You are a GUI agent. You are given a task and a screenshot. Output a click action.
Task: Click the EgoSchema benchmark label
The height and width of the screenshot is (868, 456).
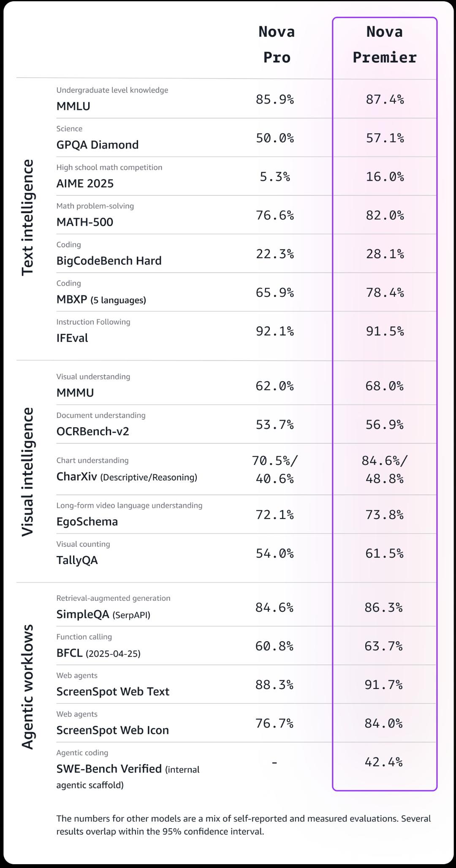pos(87,522)
